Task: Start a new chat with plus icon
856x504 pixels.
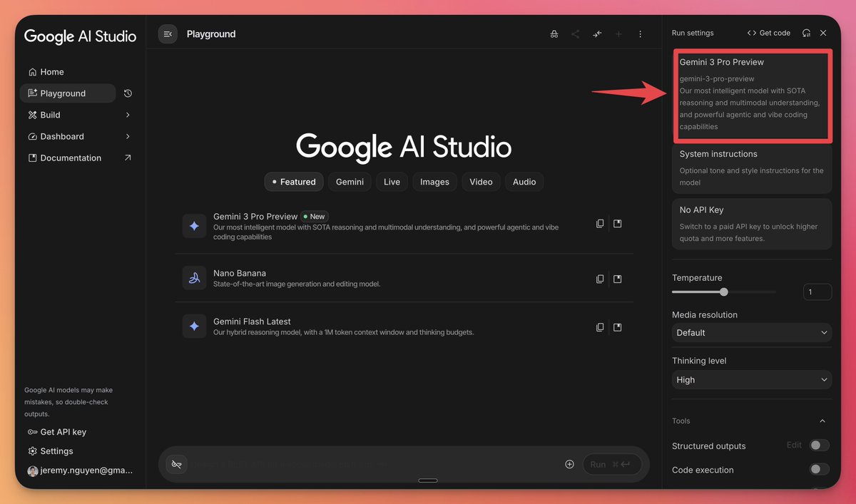Action: pos(618,34)
